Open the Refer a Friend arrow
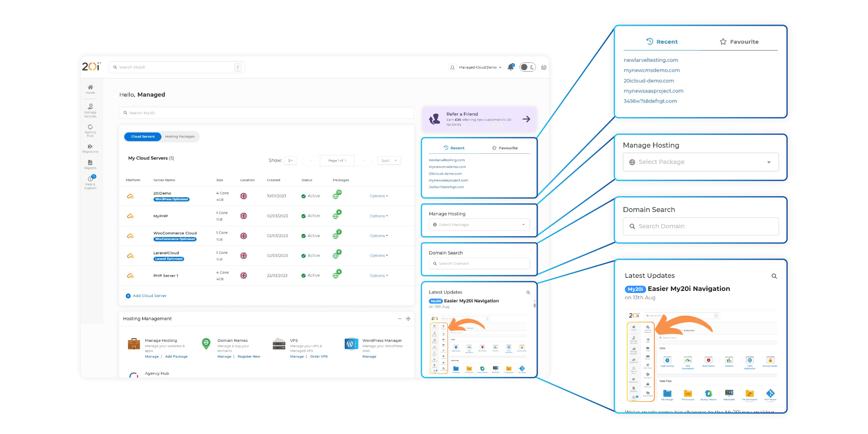The width and height of the screenshot is (868, 434). click(x=526, y=119)
